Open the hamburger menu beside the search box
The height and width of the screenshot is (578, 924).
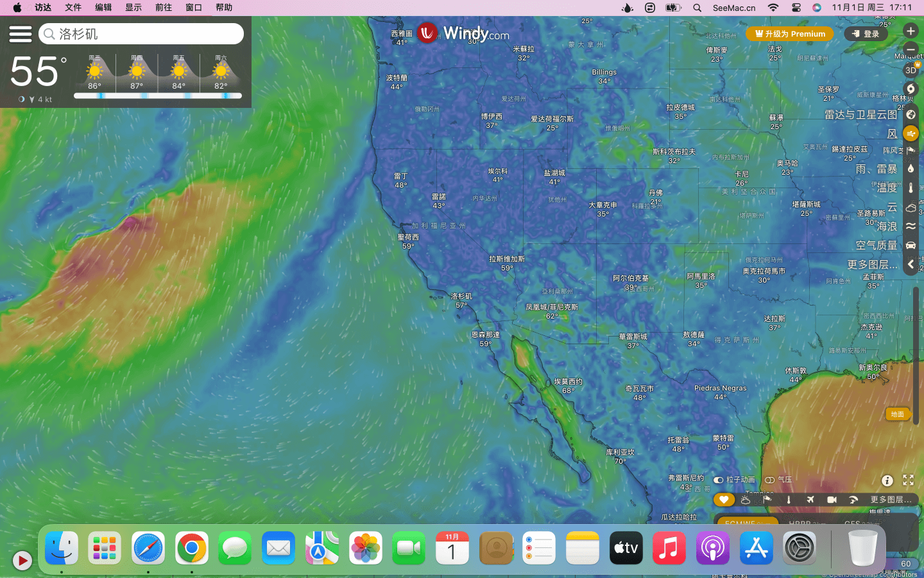pyautogui.click(x=20, y=34)
